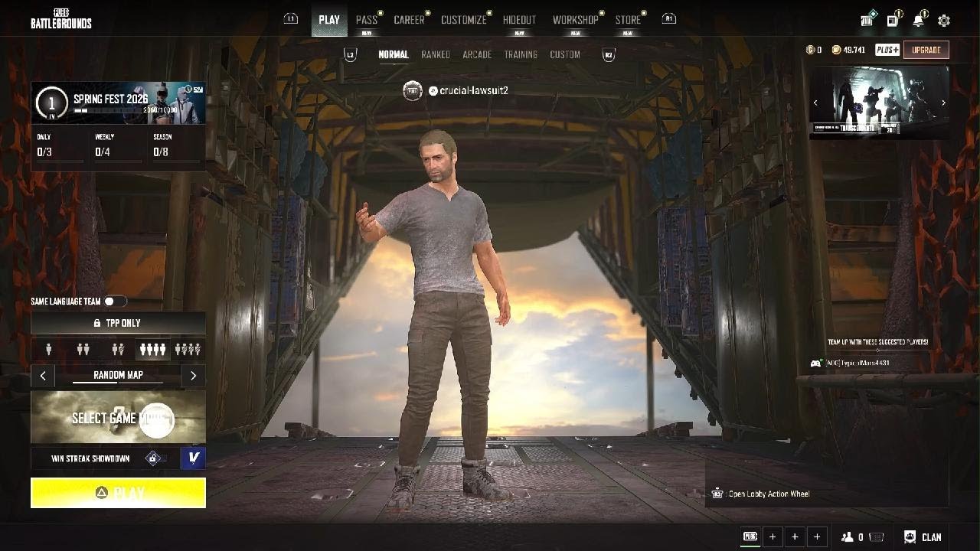Viewport: 980px width, 551px height.
Task: Click the PUBG player slot icon in bottom bar
Action: (750, 537)
